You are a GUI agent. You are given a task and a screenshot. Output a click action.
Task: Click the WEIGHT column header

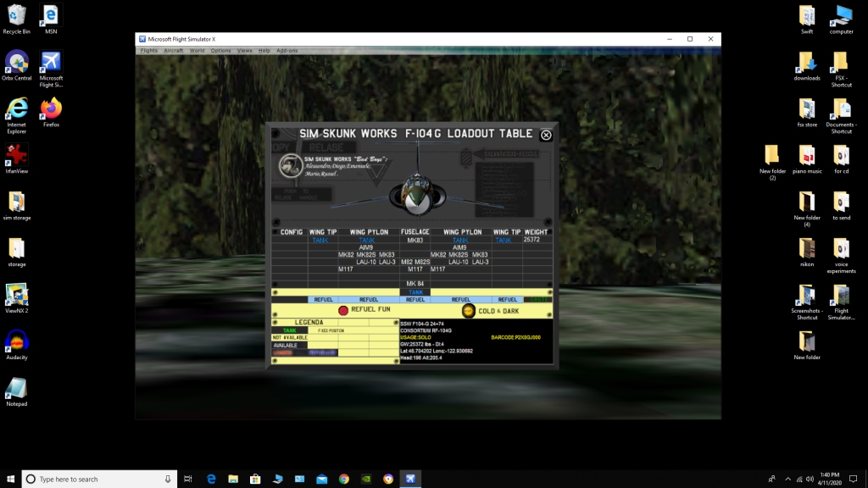(x=536, y=232)
